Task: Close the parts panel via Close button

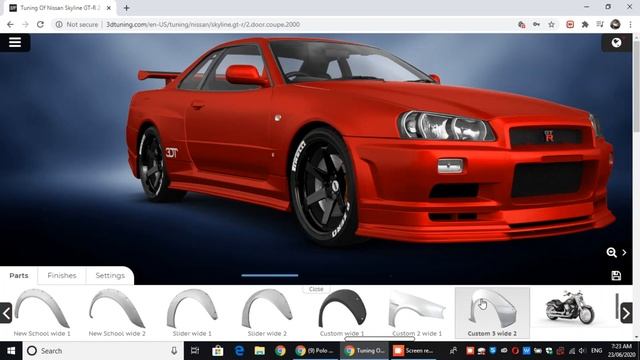Action: 316,289
